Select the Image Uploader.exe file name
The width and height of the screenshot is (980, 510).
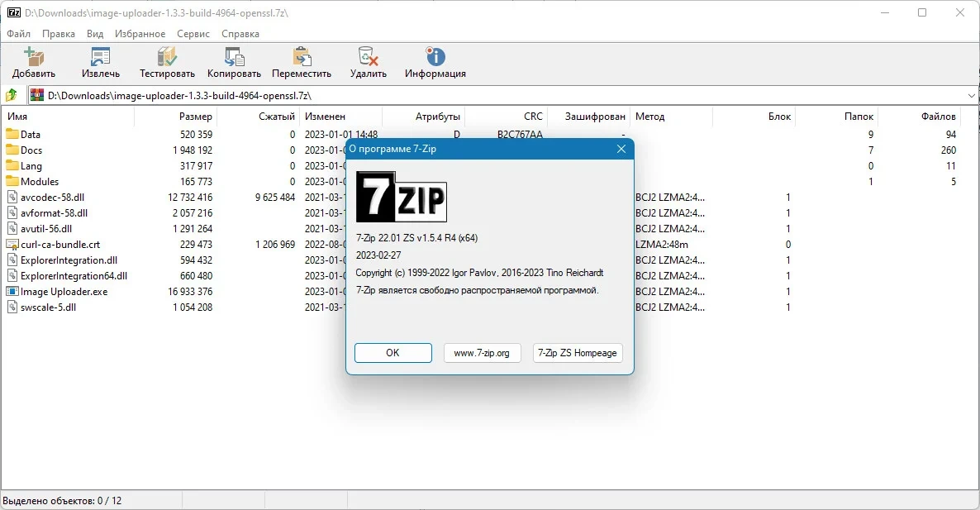pos(64,292)
